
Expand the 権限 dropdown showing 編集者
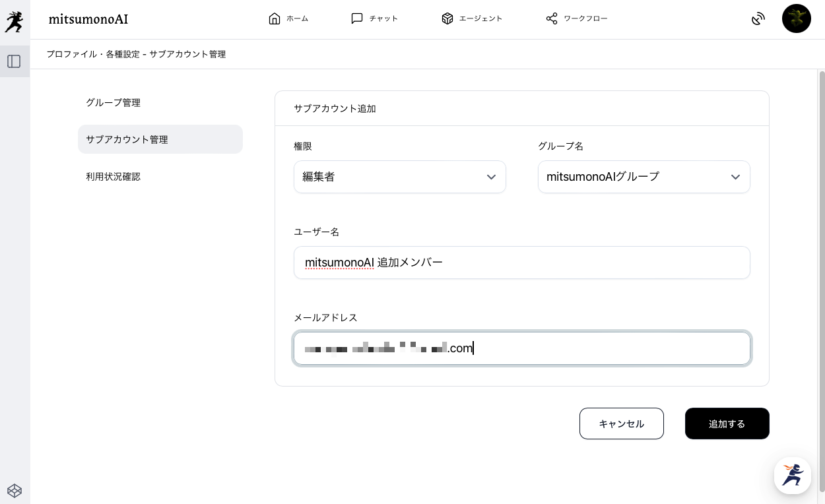399,177
